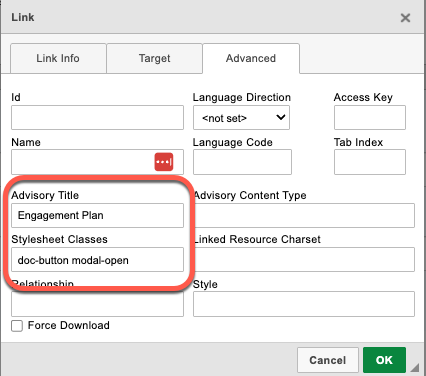Viewport: 426px width, 376px height.
Task: Cancel the Link dialog
Action: (x=328, y=360)
